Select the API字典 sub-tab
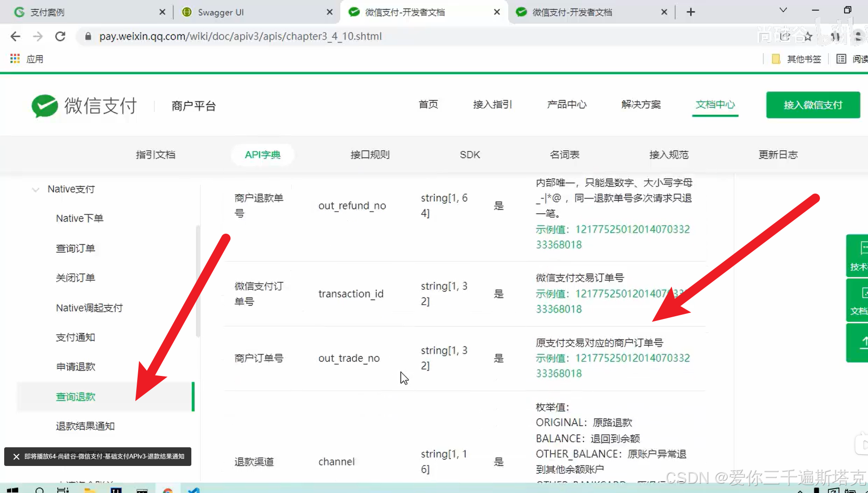 click(x=263, y=155)
